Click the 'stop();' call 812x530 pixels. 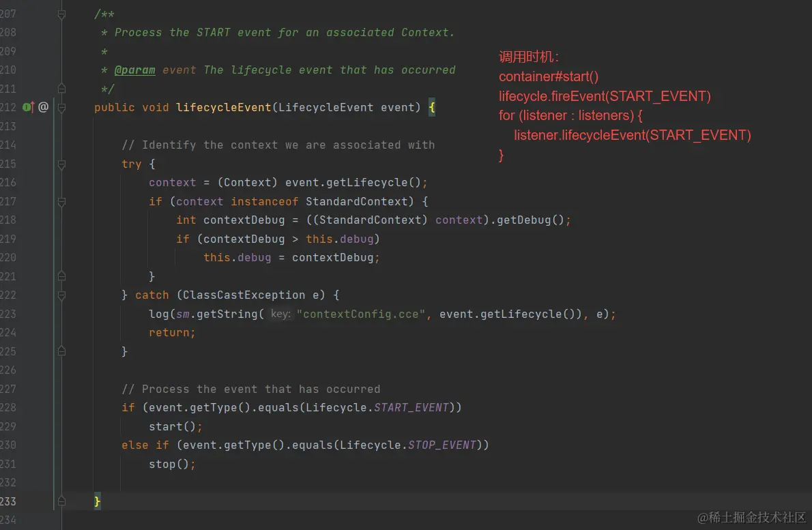coord(173,465)
